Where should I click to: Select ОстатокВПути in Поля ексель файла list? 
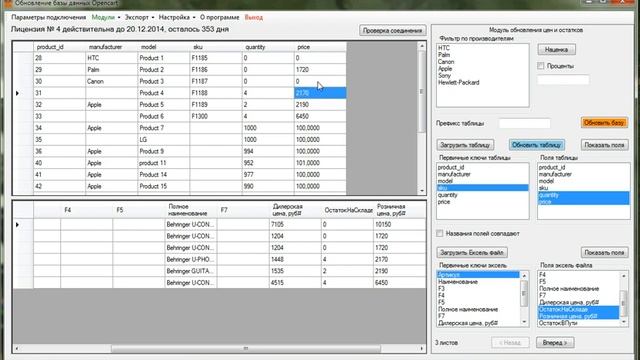579,323
